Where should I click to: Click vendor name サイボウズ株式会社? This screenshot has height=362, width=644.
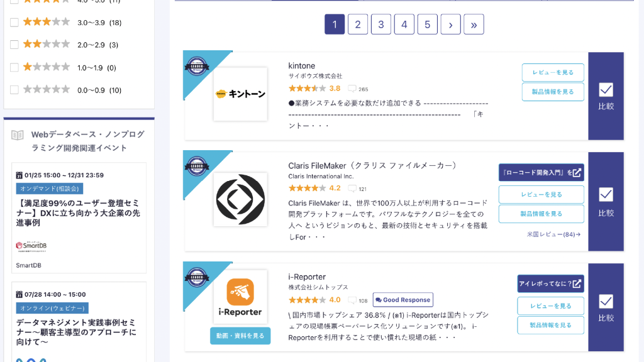click(316, 76)
